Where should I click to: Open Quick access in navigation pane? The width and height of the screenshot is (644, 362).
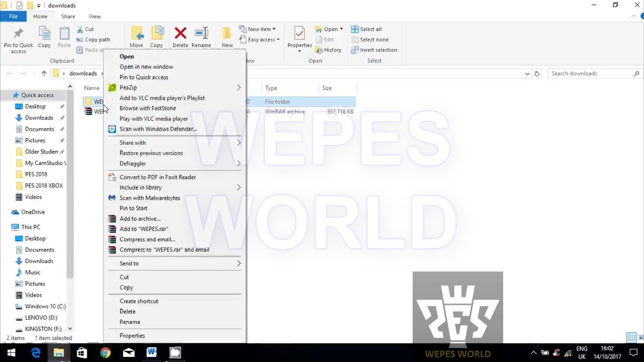[x=37, y=95]
